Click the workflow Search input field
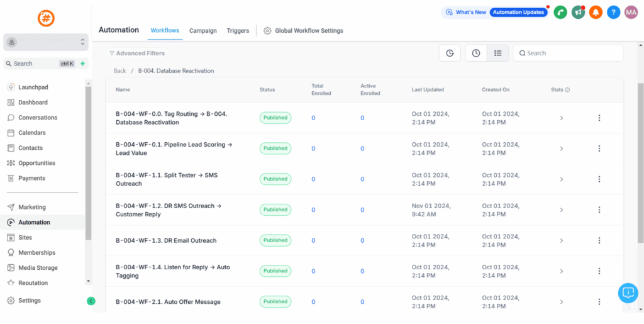 point(572,53)
